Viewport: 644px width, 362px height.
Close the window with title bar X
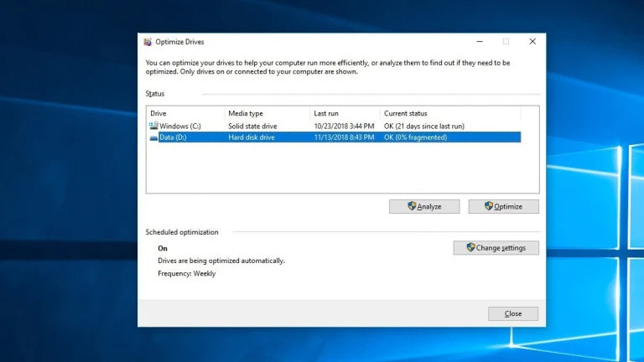tap(532, 42)
